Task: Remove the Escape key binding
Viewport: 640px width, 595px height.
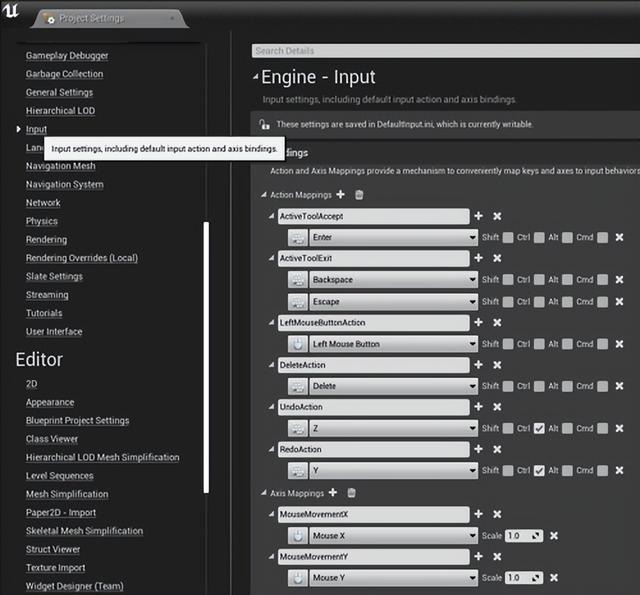Action: [x=619, y=302]
